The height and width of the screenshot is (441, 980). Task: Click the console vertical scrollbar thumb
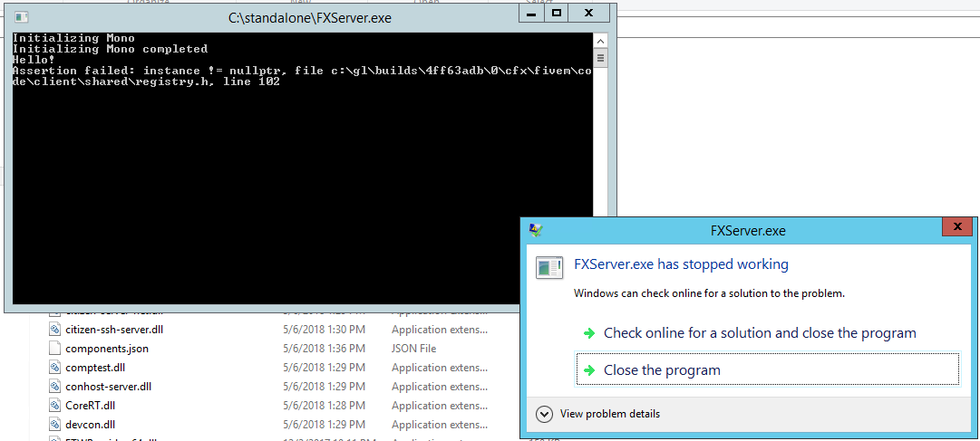point(601,58)
